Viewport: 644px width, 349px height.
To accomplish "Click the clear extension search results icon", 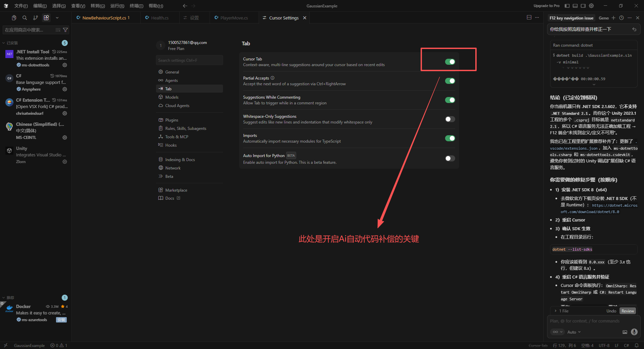I will 58,30.
